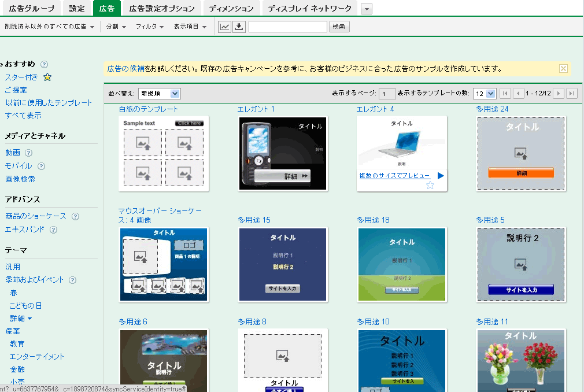
Task: Click the search text field in toolbar
Action: pyautogui.click(x=288, y=27)
